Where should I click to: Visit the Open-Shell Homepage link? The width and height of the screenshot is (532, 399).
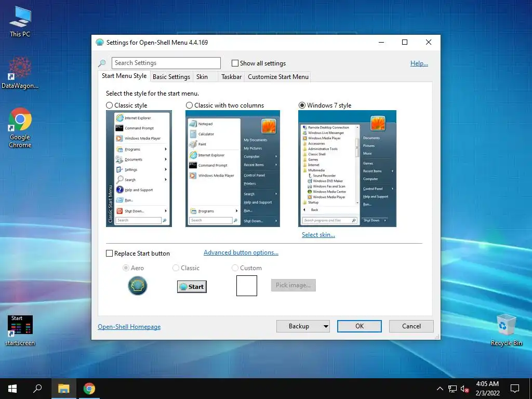click(x=129, y=327)
